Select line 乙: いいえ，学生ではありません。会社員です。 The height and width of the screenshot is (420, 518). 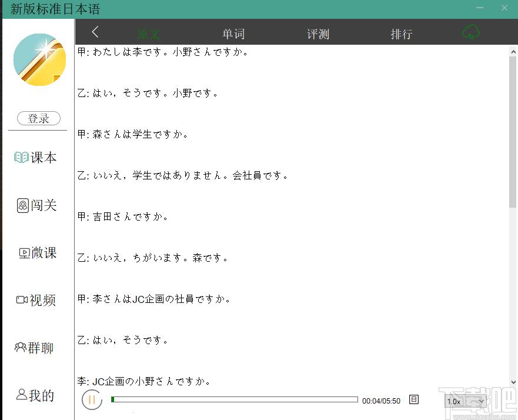(x=183, y=175)
